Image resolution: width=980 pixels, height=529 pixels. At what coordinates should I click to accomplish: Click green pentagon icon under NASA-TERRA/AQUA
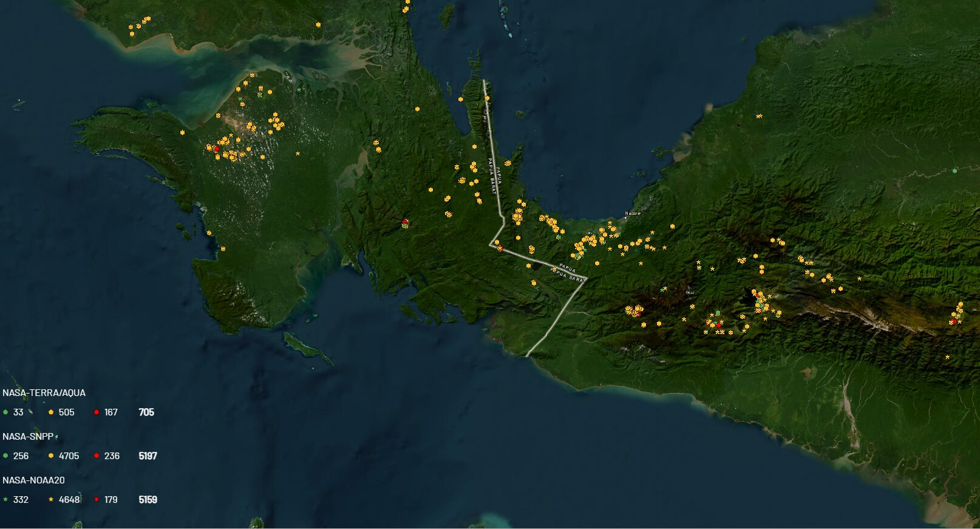[5, 412]
